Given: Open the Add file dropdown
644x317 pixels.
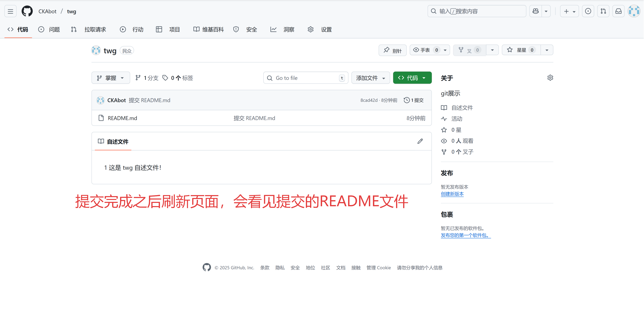Looking at the screenshot, I should pyautogui.click(x=371, y=78).
